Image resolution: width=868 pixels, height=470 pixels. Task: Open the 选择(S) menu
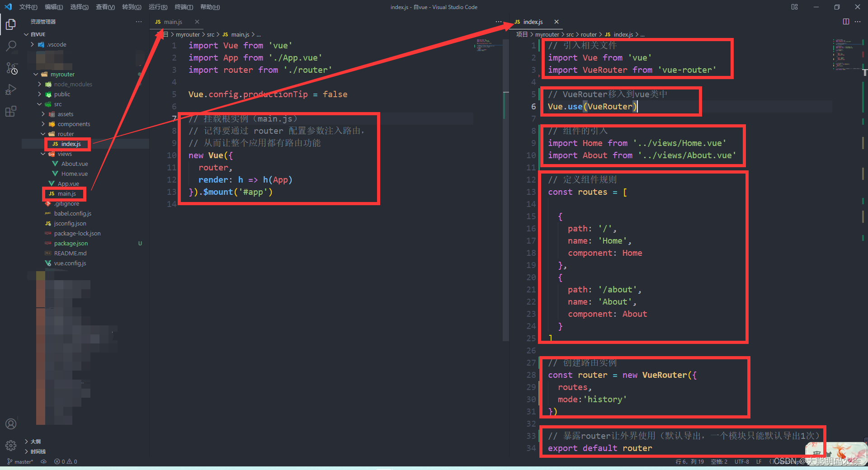coord(80,7)
